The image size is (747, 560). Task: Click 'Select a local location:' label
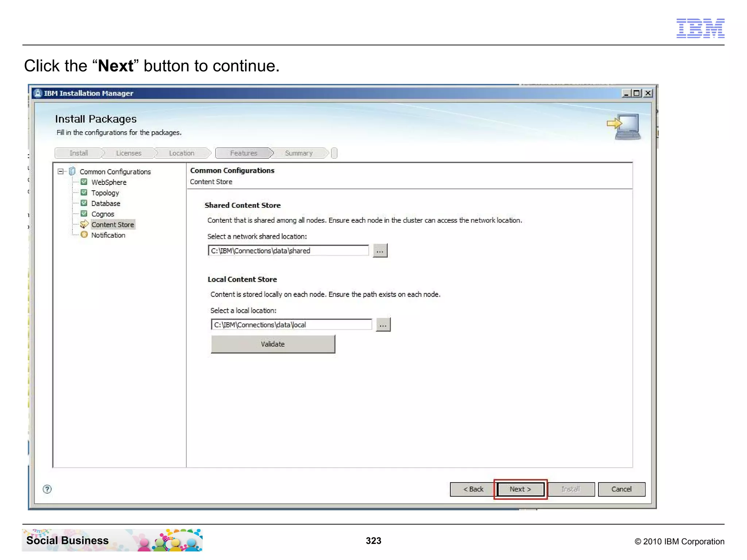point(243,311)
